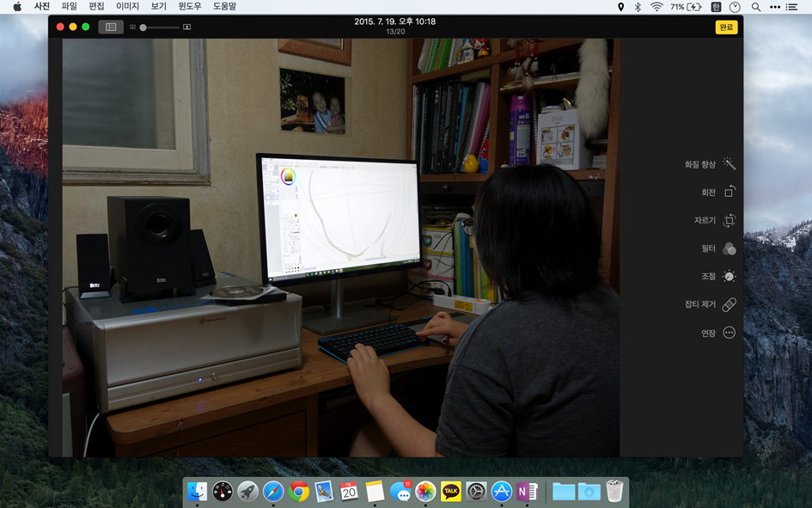Image resolution: width=812 pixels, height=508 pixels.
Task: Open Calendar showing 20 in Dock
Action: (349, 491)
